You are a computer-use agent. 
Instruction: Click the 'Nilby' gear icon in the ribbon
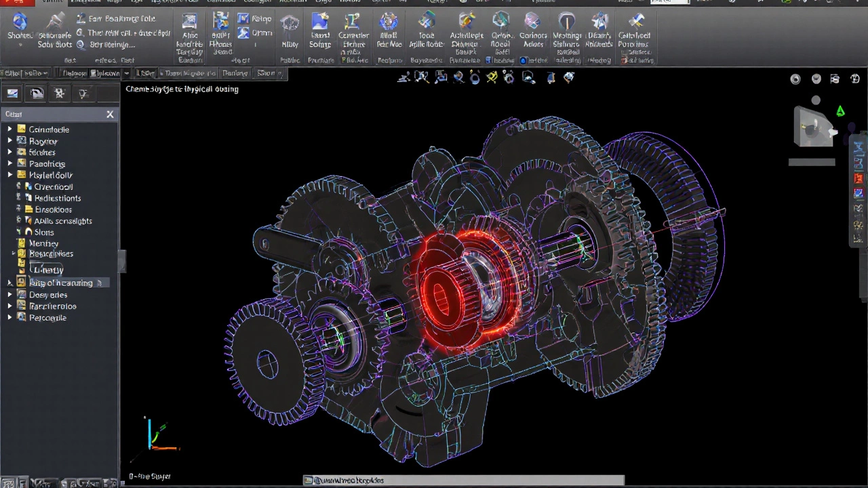coord(290,24)
